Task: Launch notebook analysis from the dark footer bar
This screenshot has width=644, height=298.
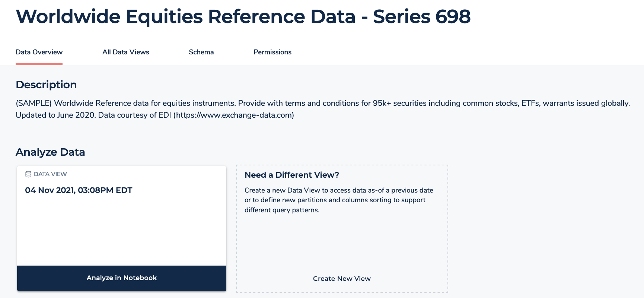Action: point(121,278)
